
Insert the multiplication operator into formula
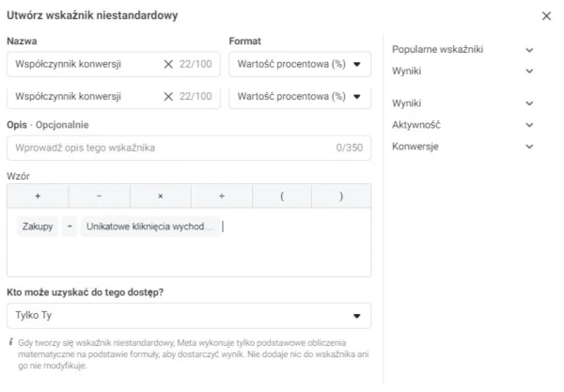coord(160,196)
